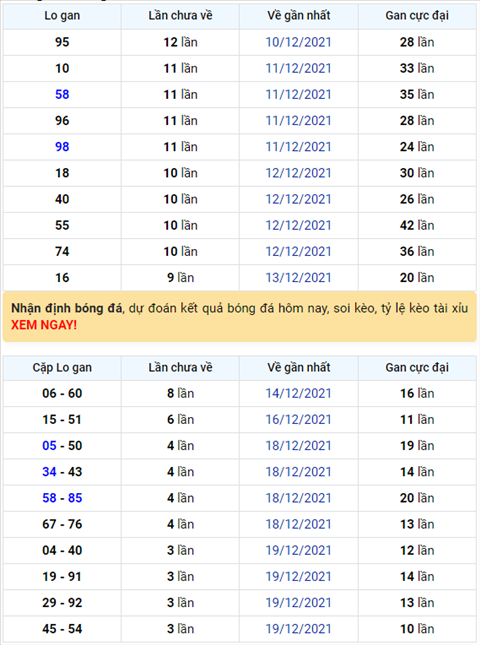Open date 12/12/2021 in row 74
Image resolution: width=480 pixels, height=645 pixels.
point(298,252)
